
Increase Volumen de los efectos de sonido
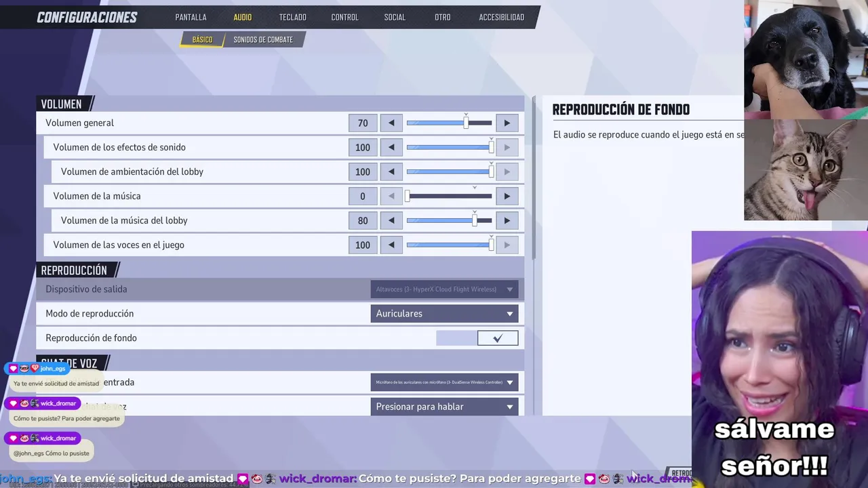(507, 147)
